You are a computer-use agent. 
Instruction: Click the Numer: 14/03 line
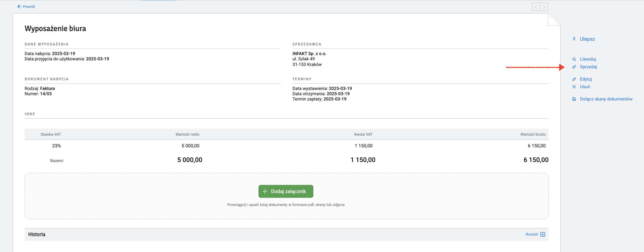(38, 94)
